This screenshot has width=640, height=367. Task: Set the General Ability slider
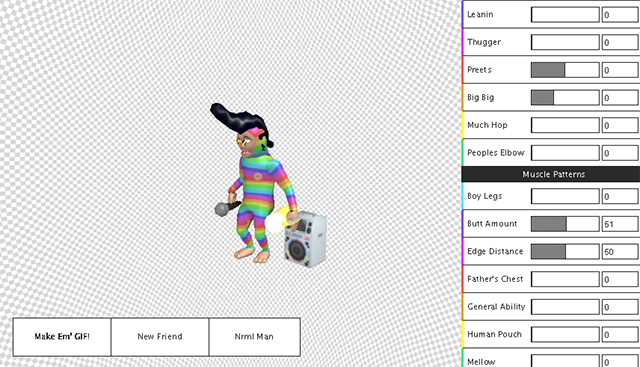pyautogui.click(x=565, y=307)
